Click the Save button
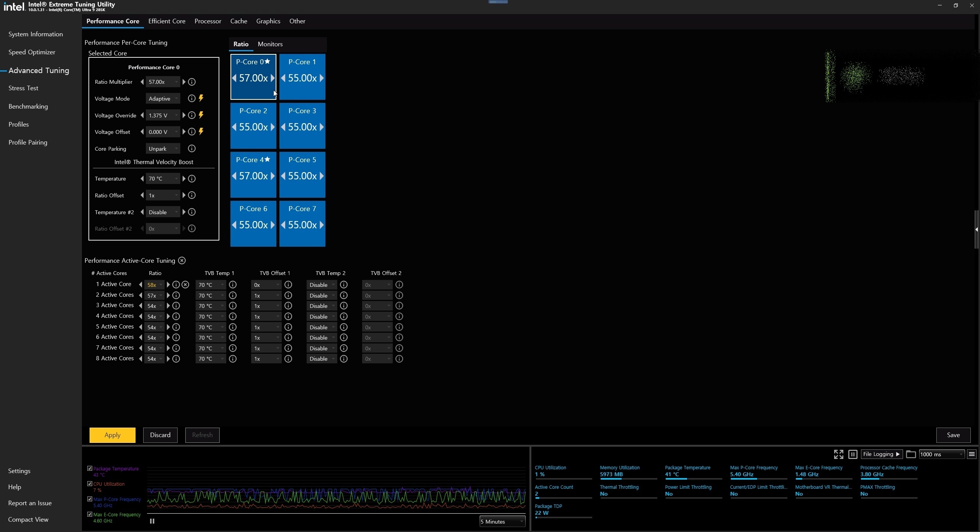This screenshot has width=980, height=532. [953, 435]
